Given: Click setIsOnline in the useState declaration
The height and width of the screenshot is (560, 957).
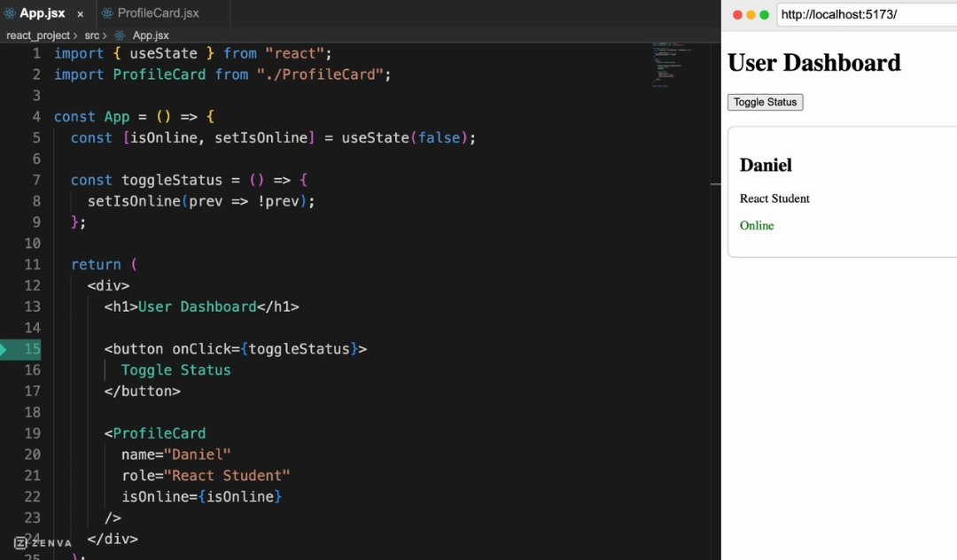Looking at the screenshot, I should click(x=261, y=138).
